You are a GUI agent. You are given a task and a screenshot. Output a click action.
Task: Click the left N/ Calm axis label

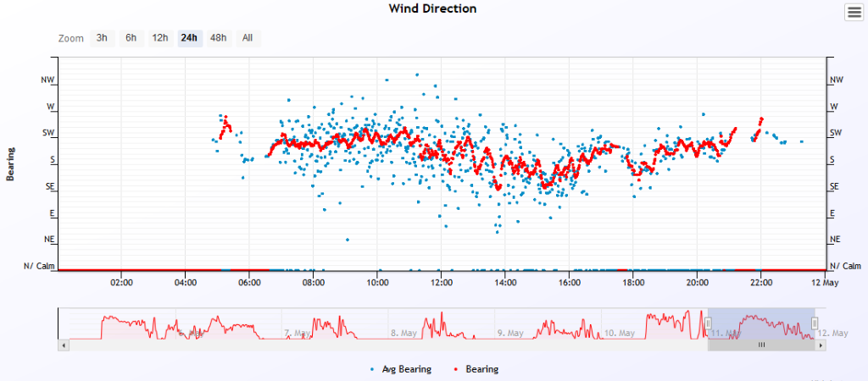point(39,266)
